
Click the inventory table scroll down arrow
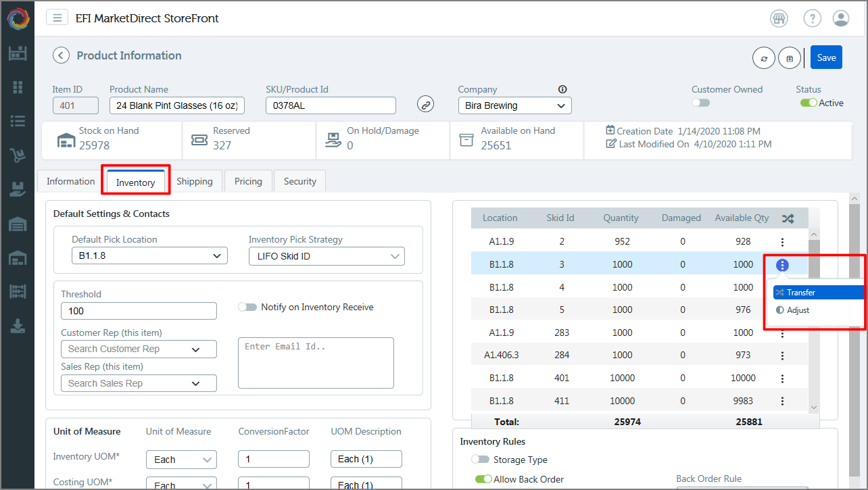pyautogui.click(x=813, y=408)
